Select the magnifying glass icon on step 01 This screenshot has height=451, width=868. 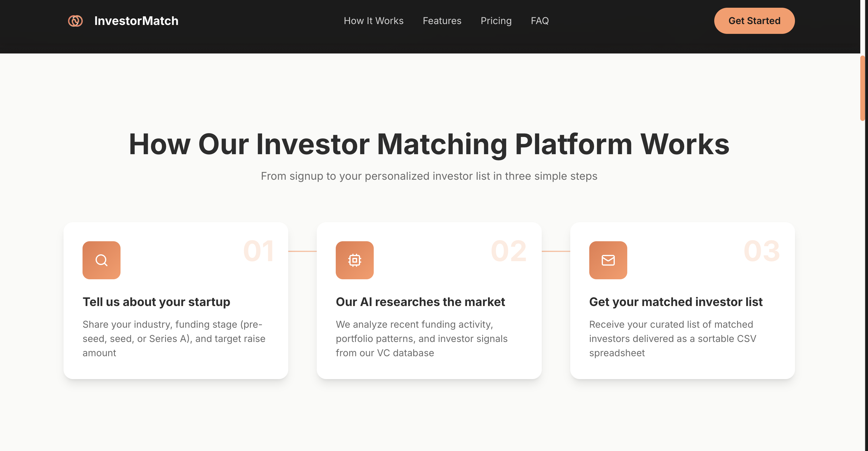(102, 260)
